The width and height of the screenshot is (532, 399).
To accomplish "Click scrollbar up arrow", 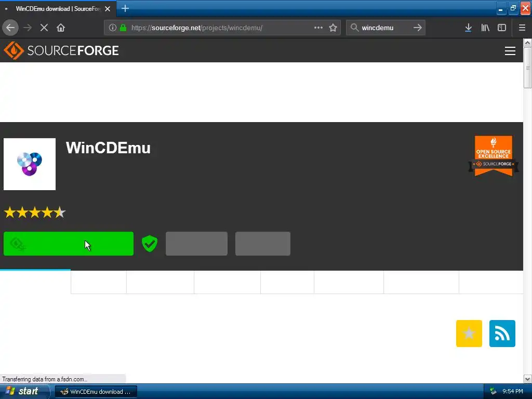I will [527, 43].
